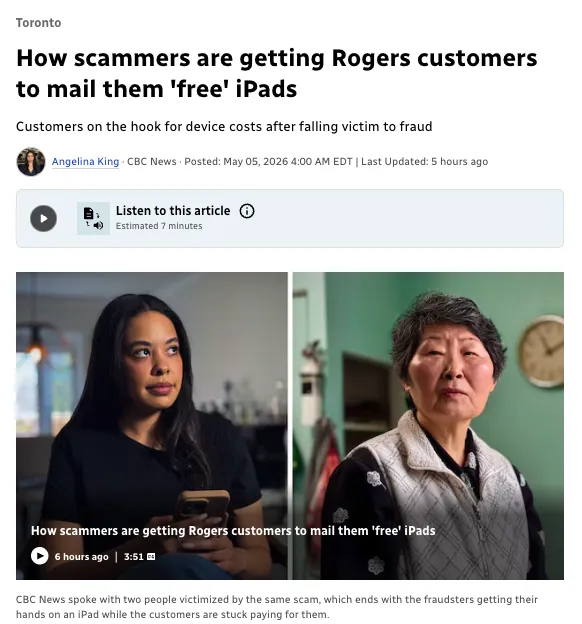Viewport: 582px width, 624px height.
Task: Open the info icon beside Listen to this article
Action: (247, 211)
